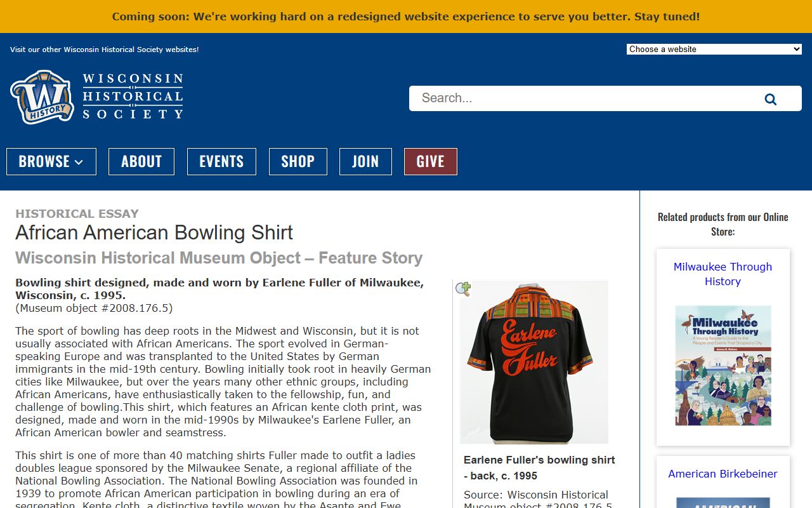
Task: Click the Wisconsin Historical Society wordmark text
Action: (x=133, y=97)
